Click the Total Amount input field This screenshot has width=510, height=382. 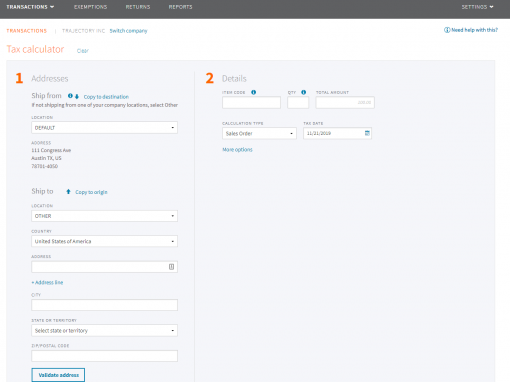point(345,103)
